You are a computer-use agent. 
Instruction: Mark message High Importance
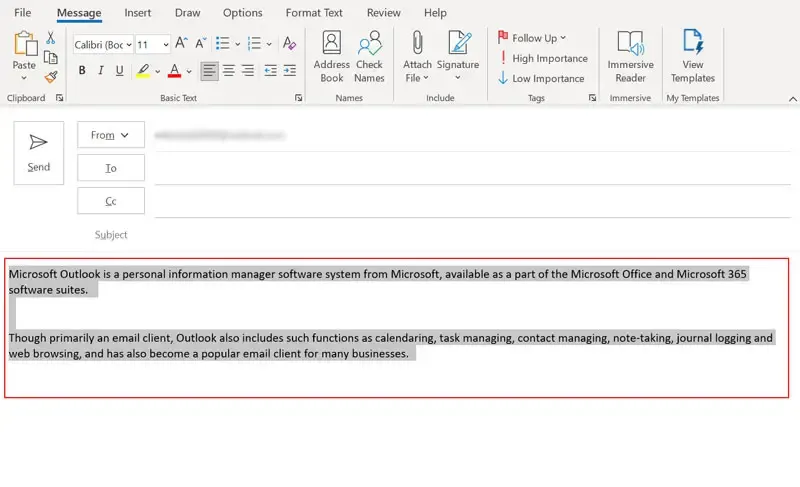543,58
